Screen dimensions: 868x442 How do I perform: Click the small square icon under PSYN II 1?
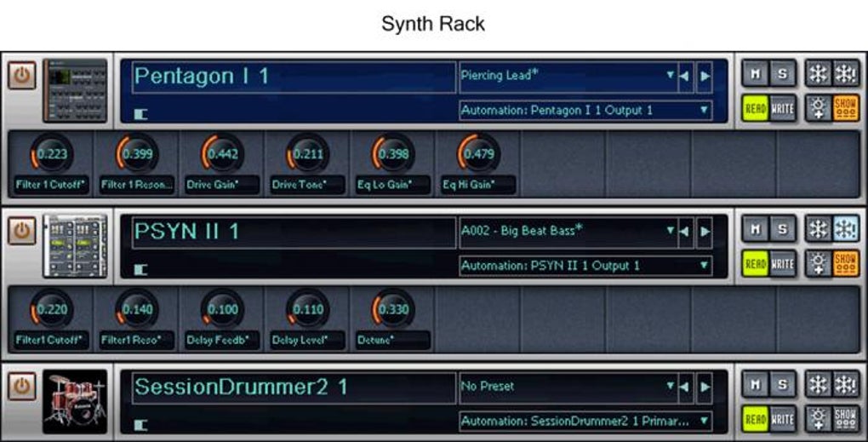point(140,270)
